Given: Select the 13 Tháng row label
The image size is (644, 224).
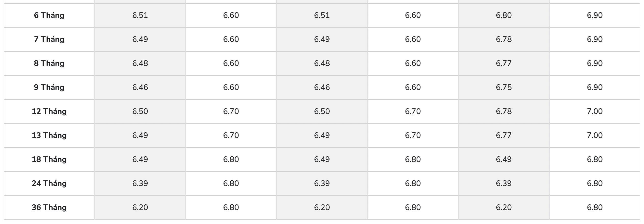Looking at the screenshot, I should tap(49, 135).
